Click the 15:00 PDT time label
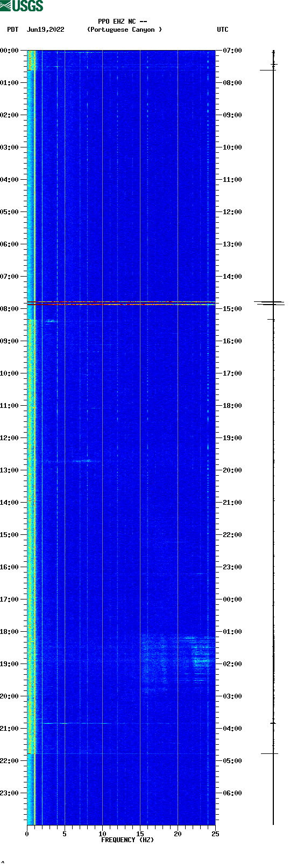The height and width of the screenshot is (868, 297). [9, 534]
